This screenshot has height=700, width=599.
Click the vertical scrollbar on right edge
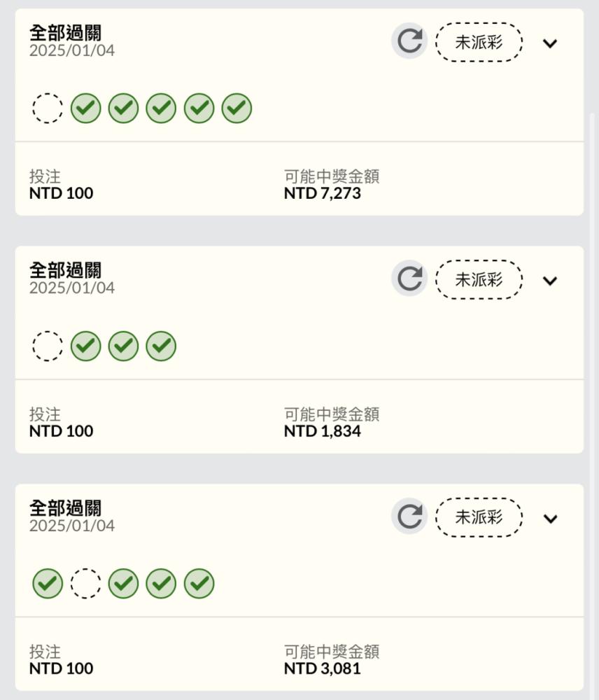pyautogui.click(x=592, y=402)
